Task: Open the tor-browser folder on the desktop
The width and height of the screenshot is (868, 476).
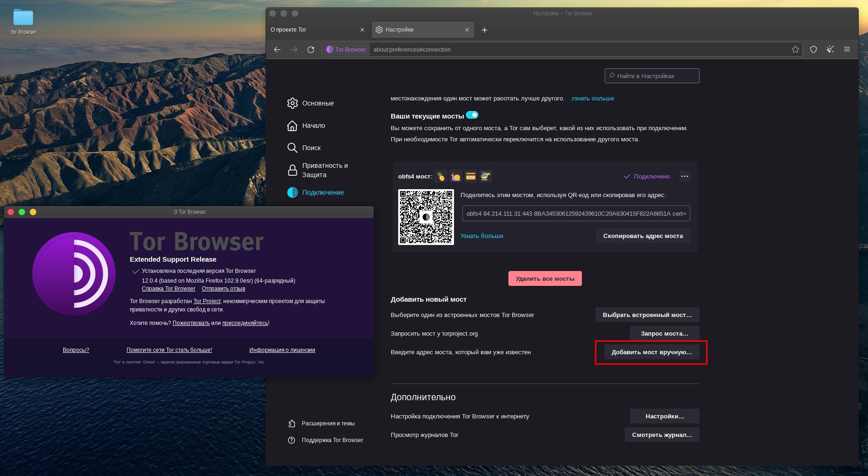Action: [x=23, y=21]
